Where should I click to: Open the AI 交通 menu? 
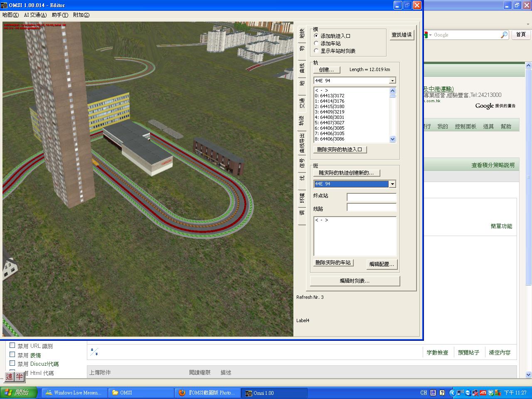click(x=35, y=15)
